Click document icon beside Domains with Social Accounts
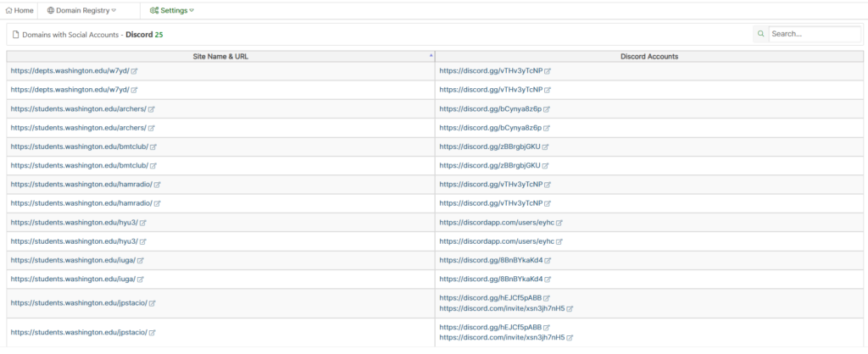 tap(15, 34)
